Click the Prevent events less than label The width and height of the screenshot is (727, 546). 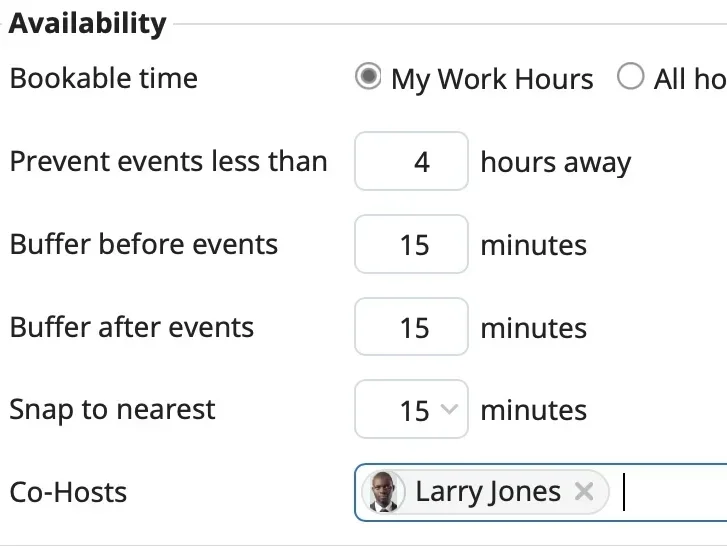168,161
